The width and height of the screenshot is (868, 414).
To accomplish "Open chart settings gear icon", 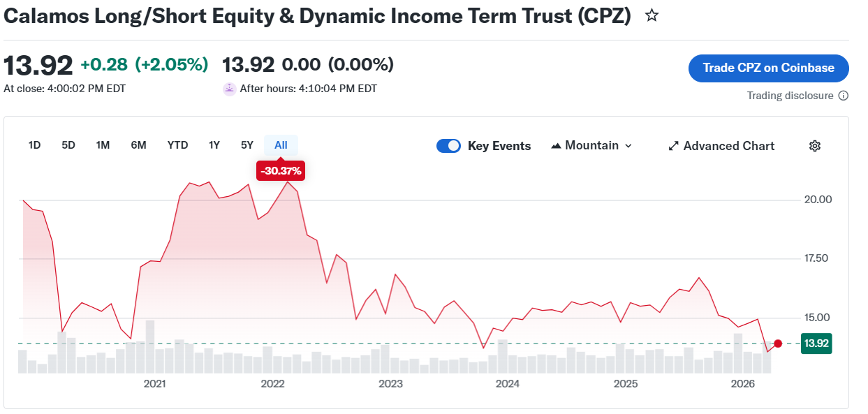I will tap(814, 146).
